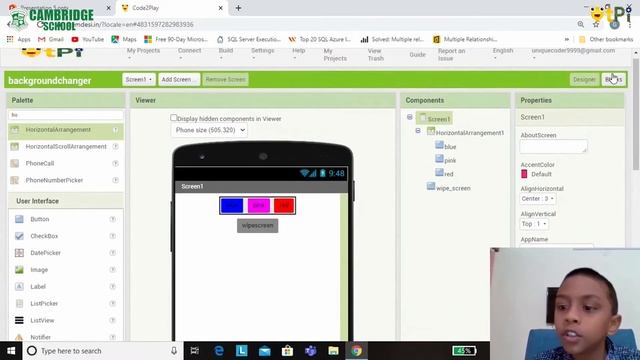This screenshot has height=360, width=640.
Task: Pick the DatePicker component icon
Action: click(19, 253)
